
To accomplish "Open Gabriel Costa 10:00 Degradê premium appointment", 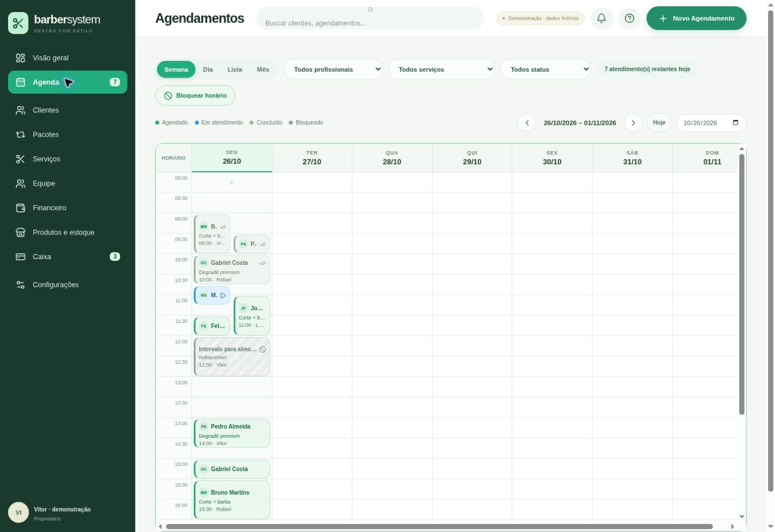I will [x=232, y=270].
